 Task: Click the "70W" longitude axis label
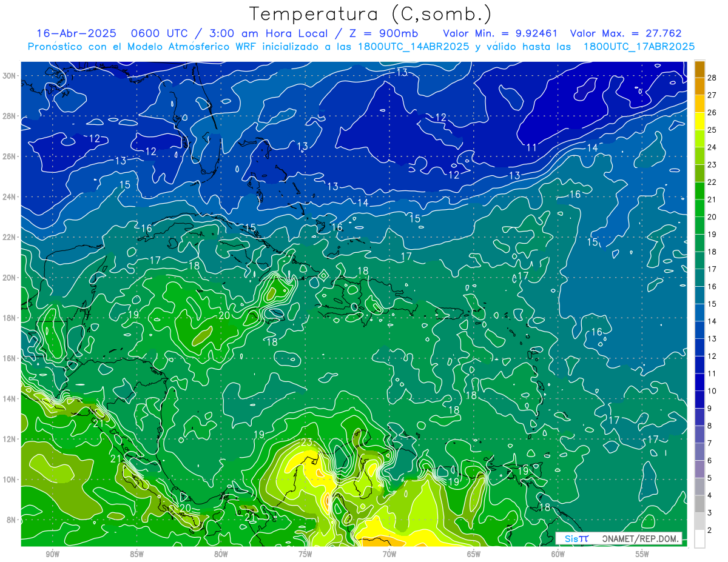coord(389,554)
